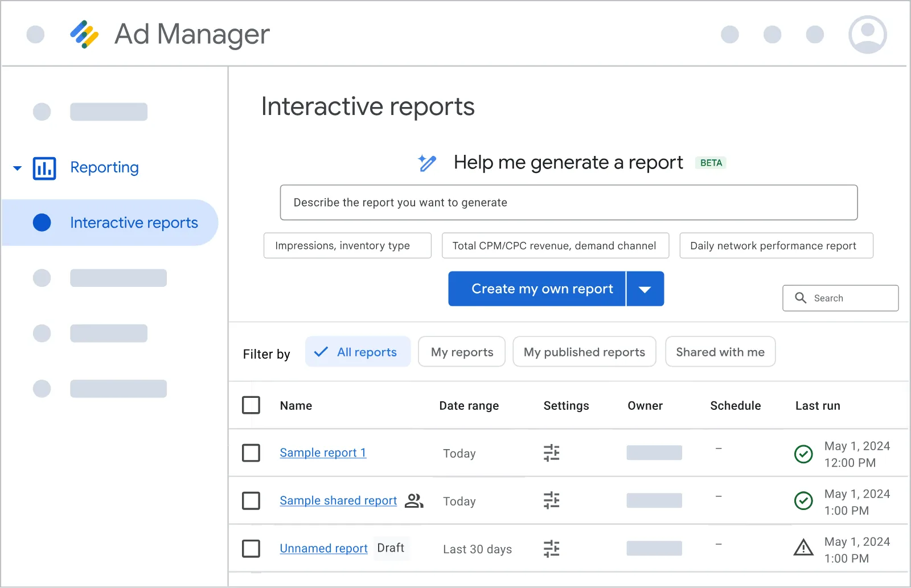Open Sample shared report link

338,501
